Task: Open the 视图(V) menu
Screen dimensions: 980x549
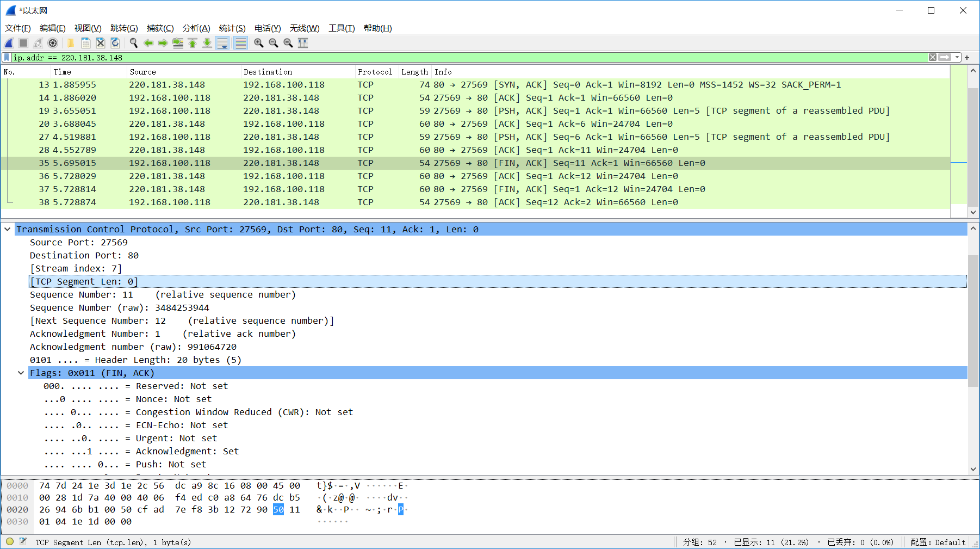Action: tap(88, 28)
